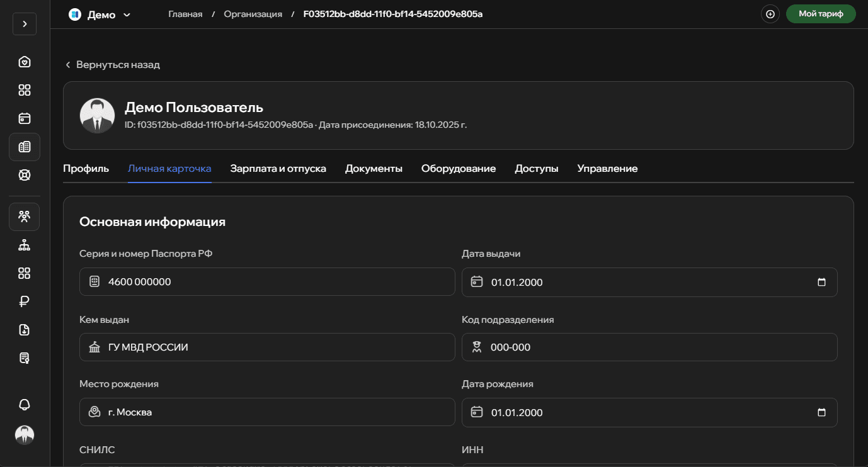Open the grid icon directly above calendar icon
The image size is (868, 467).
coord(25,90)
